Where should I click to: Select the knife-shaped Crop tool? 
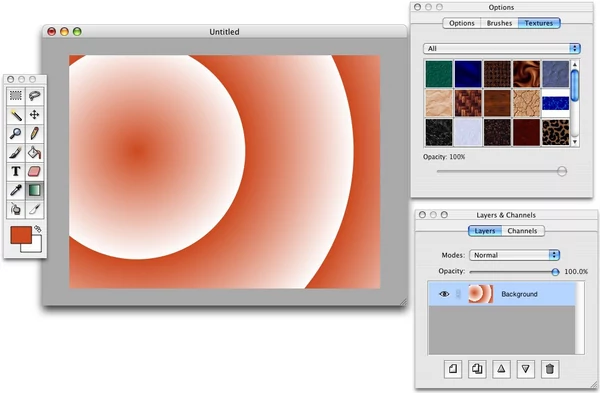[x=34, y=209]
